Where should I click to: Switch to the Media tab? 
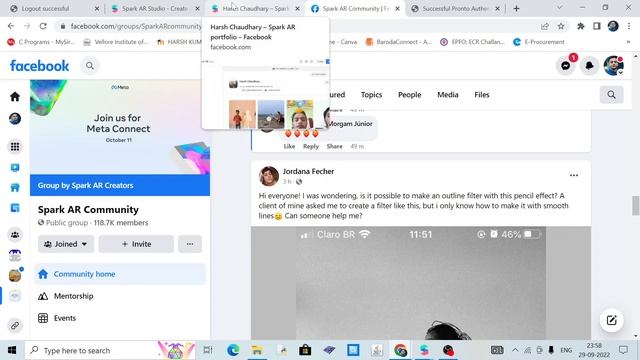tap(448, 95)
